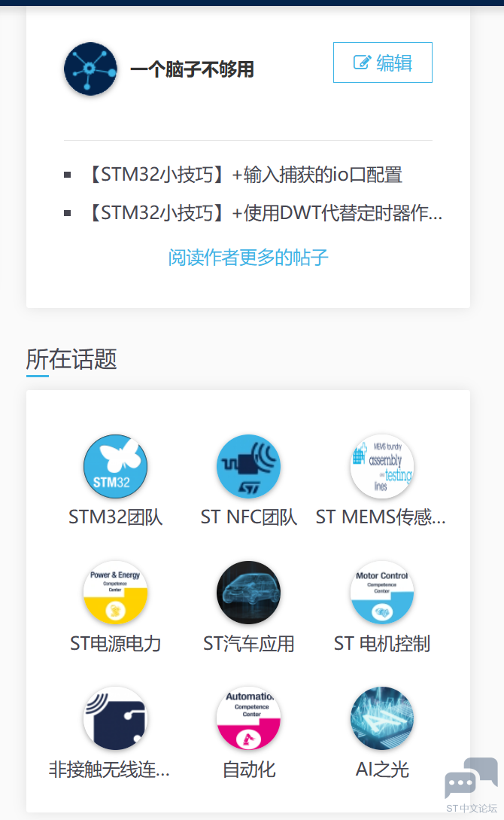The image size is (504, 820).
Task: Select the STM32团队 label text
Action: tap(115, 517)
